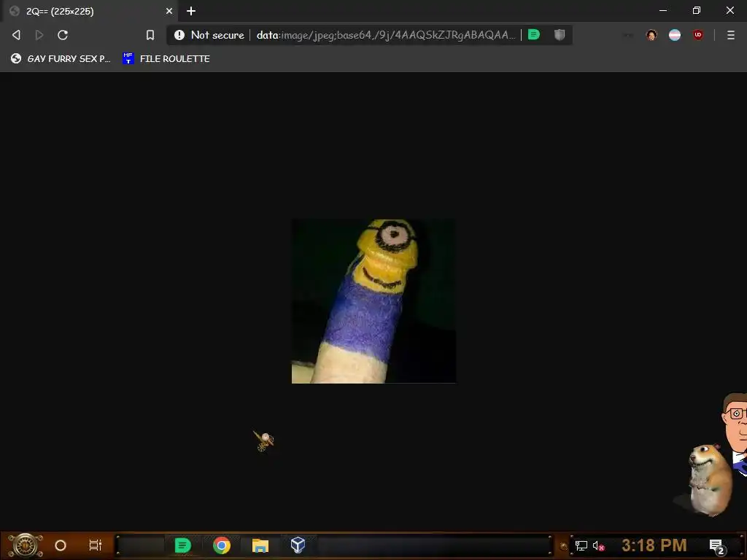Open File Explorer from the taskbar
Image resolution: width=747 pixels, height=560 pixels.
[260, 545]
